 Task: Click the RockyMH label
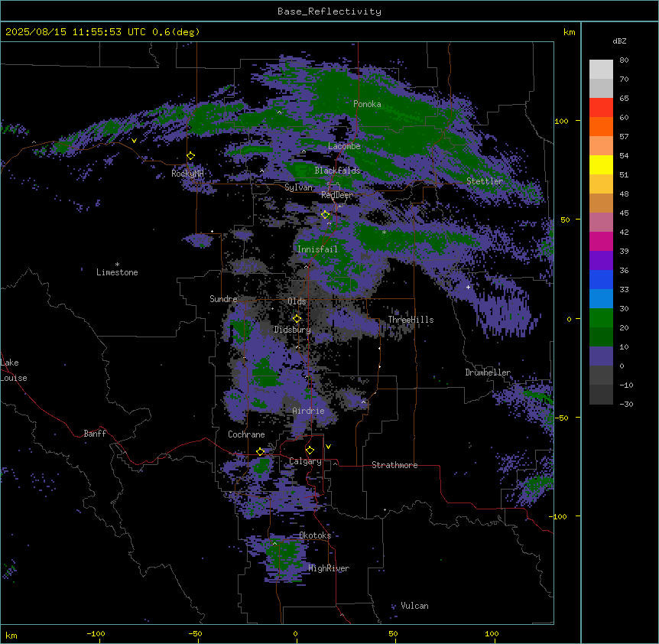pyautogui.click(x=187, y=174)
